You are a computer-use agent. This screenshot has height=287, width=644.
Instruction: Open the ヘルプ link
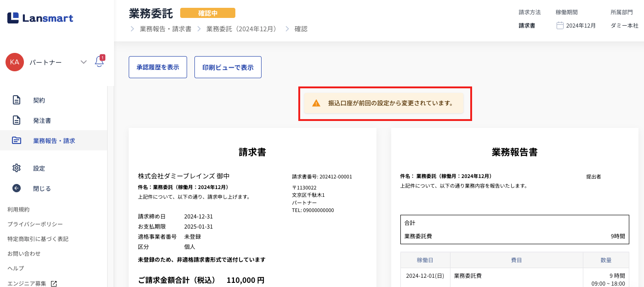[x=16, y=268]
